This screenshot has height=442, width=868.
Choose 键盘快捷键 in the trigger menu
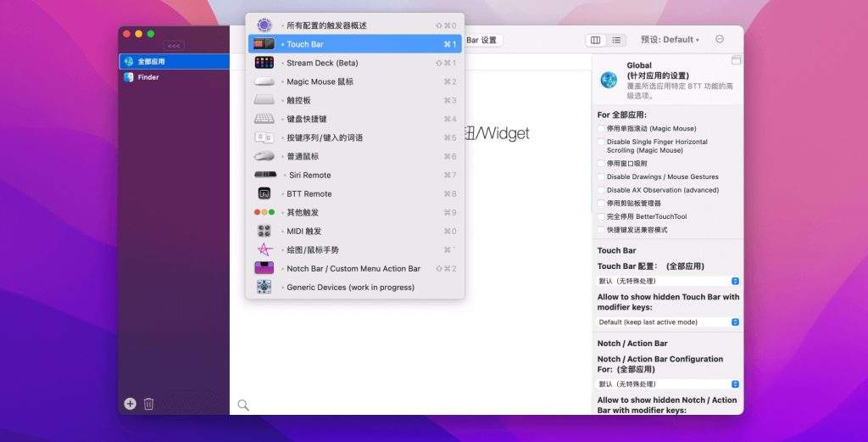tap(306, 119)
